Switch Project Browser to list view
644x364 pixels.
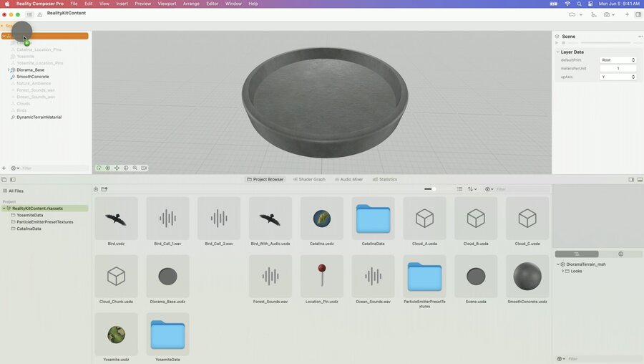[x=459, y=189]
